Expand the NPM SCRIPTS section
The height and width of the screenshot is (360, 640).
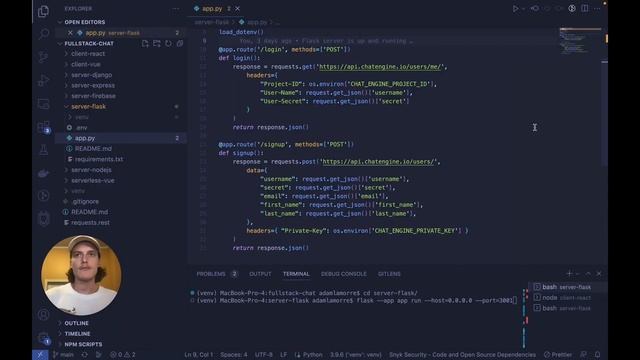pos(83,344)
